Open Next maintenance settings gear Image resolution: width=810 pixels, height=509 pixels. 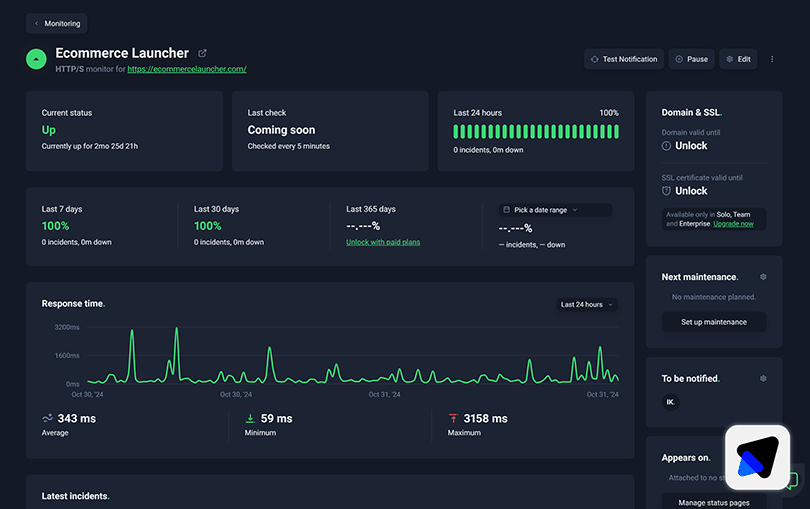tap(763, 277)
